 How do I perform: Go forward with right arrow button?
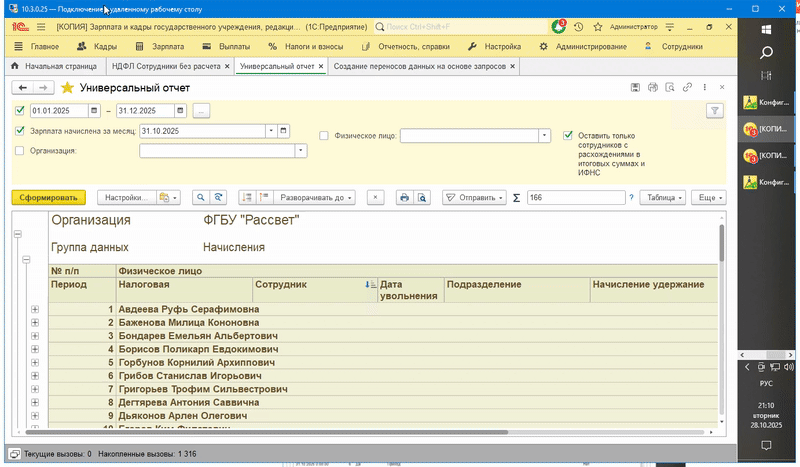pos(43,88)
